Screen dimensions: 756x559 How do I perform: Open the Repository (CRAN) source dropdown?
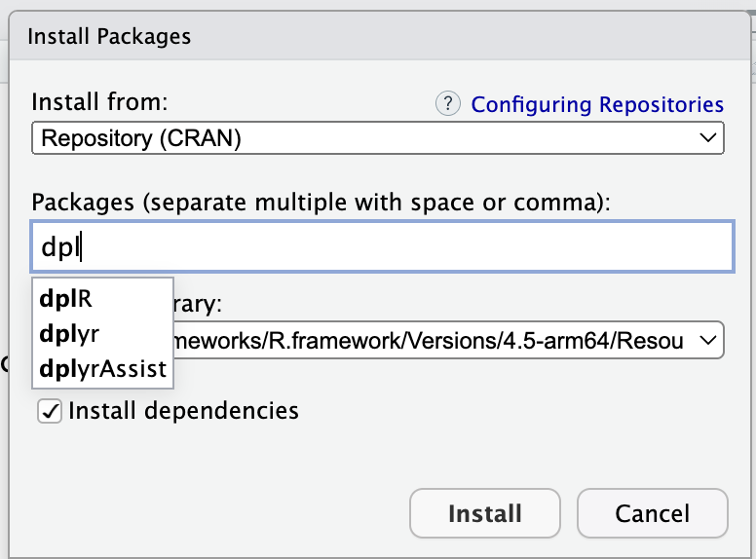point(377,138)
